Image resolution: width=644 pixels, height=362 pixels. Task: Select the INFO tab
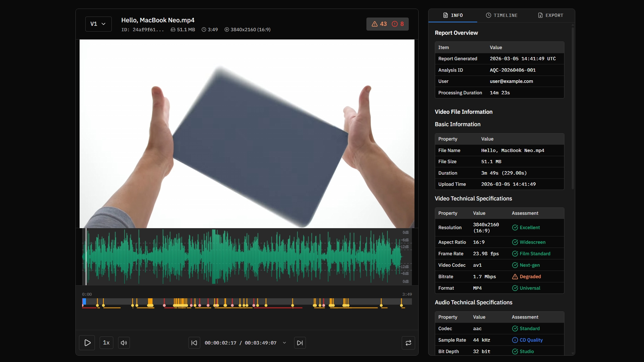point(453,15)
